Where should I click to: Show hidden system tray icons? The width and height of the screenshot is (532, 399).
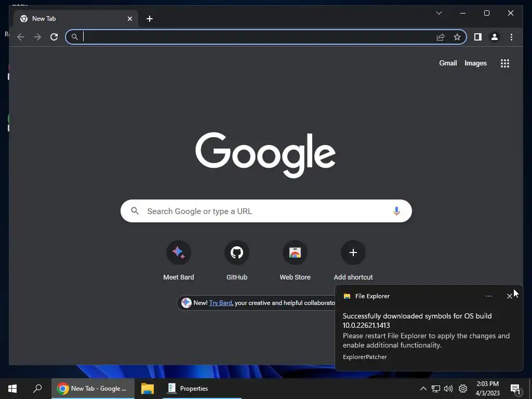[423, 389]
